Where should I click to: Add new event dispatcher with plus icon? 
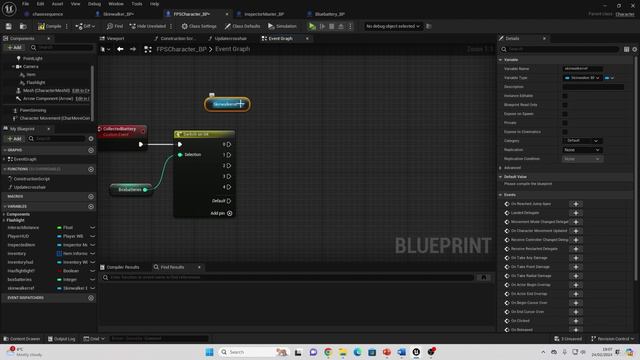(91, 298)
